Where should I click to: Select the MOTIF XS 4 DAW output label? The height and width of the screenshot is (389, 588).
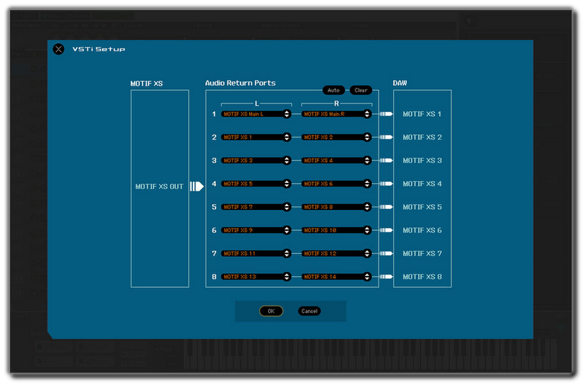[422, 184]
